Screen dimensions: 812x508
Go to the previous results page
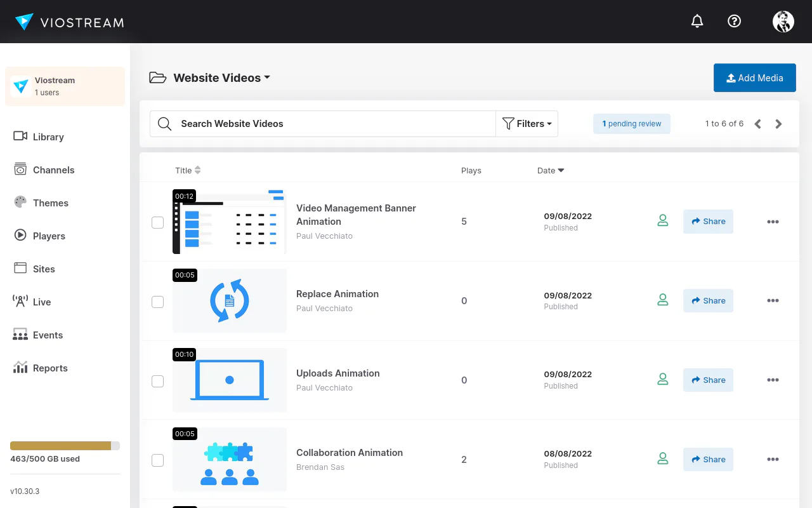pos(757,124)
